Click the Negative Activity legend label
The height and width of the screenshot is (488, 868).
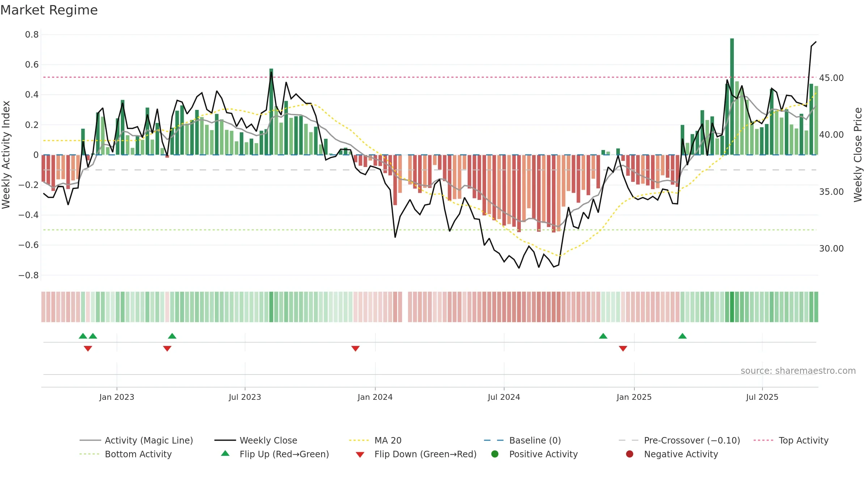click(x=681, y=454)
